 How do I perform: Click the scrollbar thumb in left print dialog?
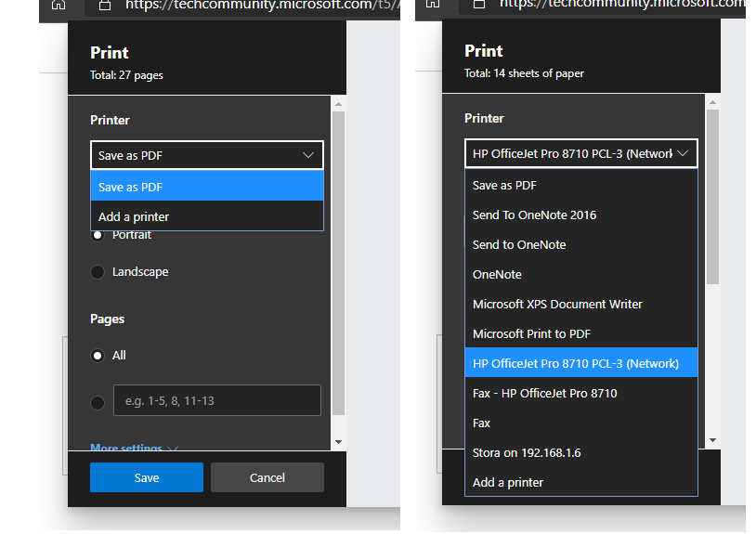(x=338, y=263)
